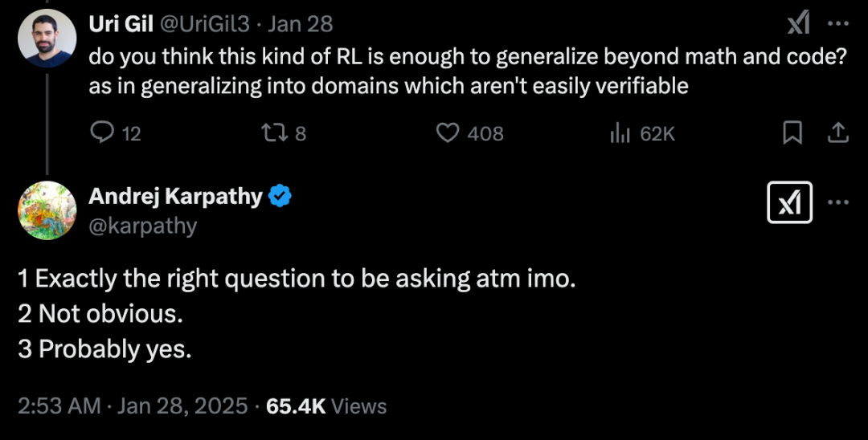Click the Andrej Karpathy display name
This screenshot has width=868, height=440.
pyautogui.click(x=175, y=195)
